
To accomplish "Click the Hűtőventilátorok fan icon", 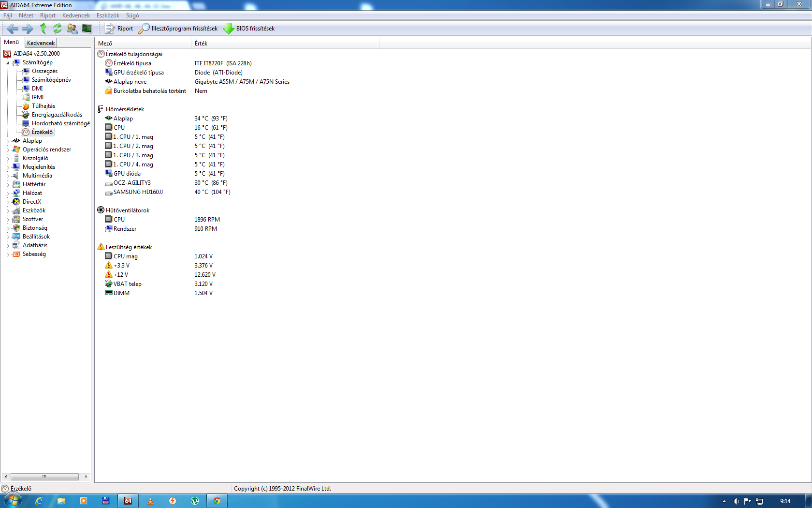I will point(101,210).
